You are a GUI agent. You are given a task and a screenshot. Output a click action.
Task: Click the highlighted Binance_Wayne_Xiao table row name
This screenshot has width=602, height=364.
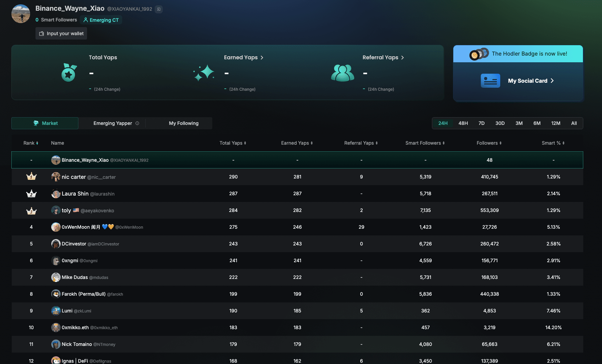click(x=85, y=160)
